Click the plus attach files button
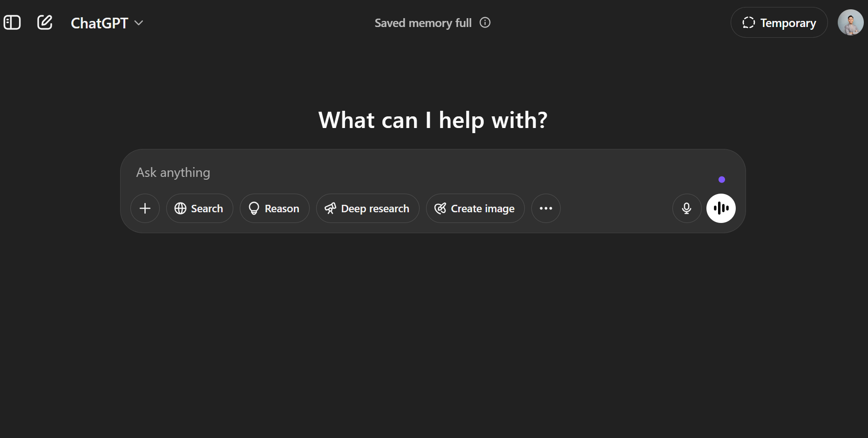 (x=145, y=208)
